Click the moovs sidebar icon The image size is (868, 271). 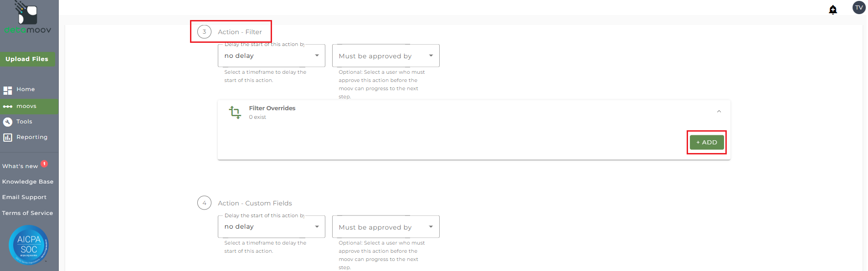tap(8, 107)
